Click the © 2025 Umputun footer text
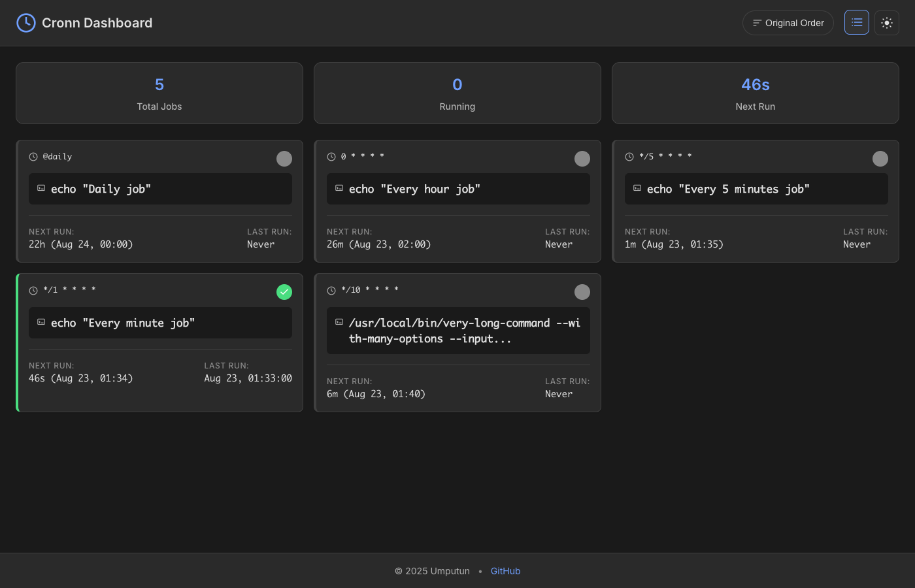This screenshot has height=588, width=915. pos(432,571)
